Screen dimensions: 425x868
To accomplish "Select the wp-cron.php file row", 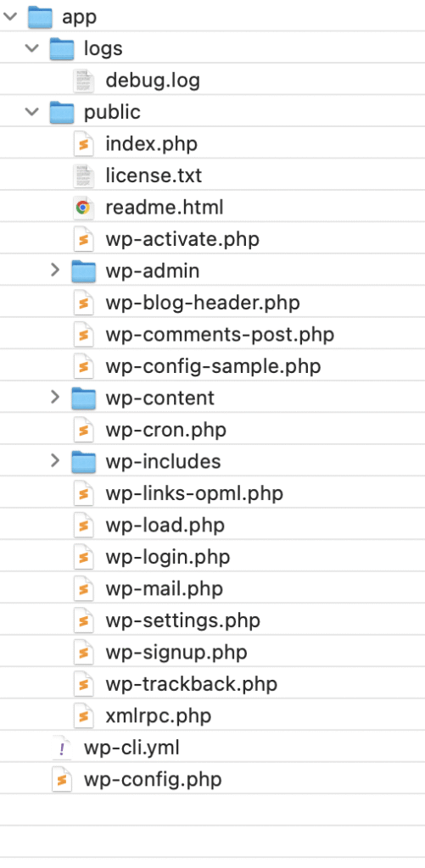I will pos(212,430).
